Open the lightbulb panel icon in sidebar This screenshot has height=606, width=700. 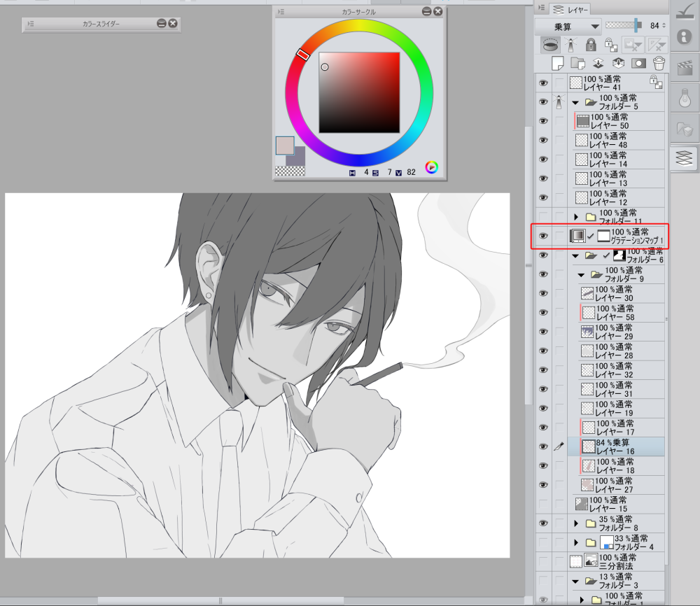(x=685, y=98)
